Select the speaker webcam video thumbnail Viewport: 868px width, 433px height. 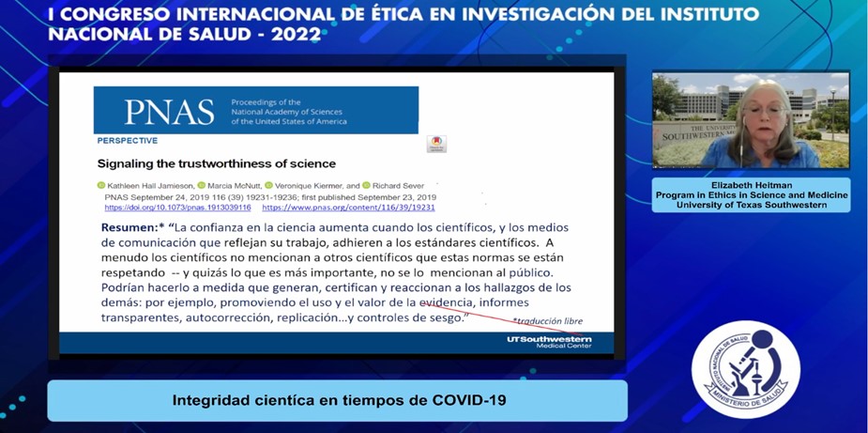coord(751,119)
